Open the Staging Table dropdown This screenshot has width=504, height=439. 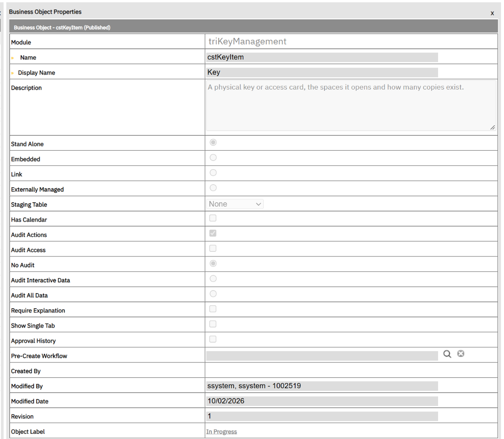(x=235, y=204)
